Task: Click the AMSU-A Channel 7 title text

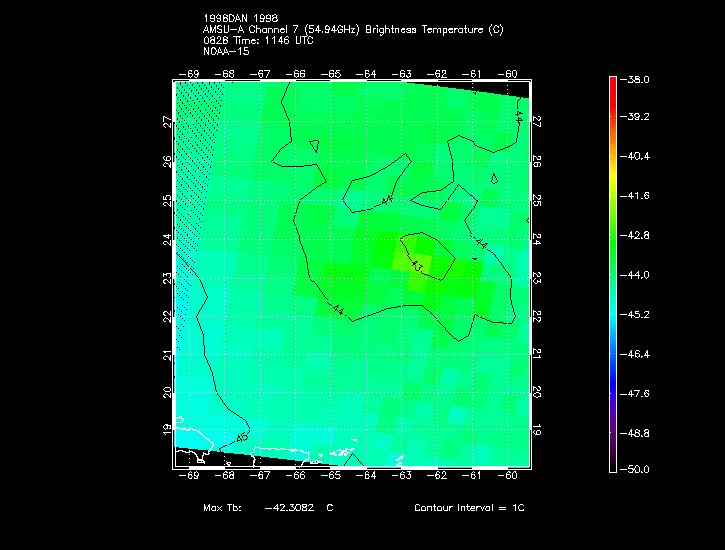Action: click(353, 30)
